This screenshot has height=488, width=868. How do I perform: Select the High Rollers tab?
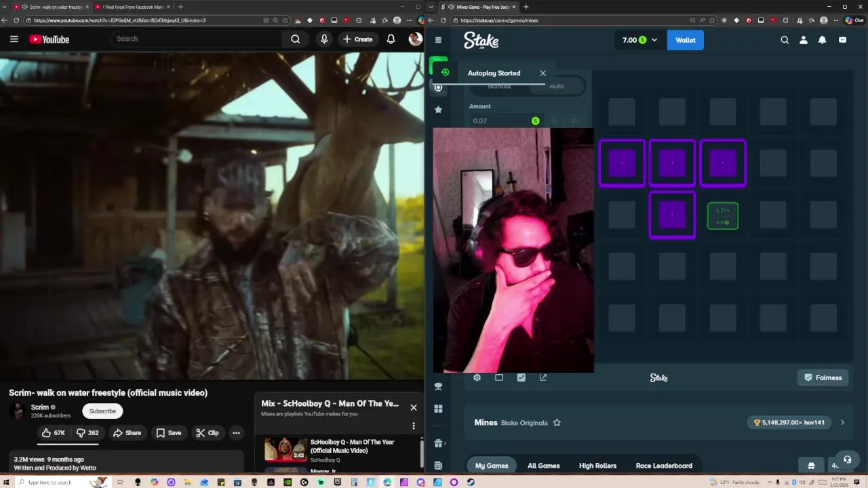click(597, 466)
